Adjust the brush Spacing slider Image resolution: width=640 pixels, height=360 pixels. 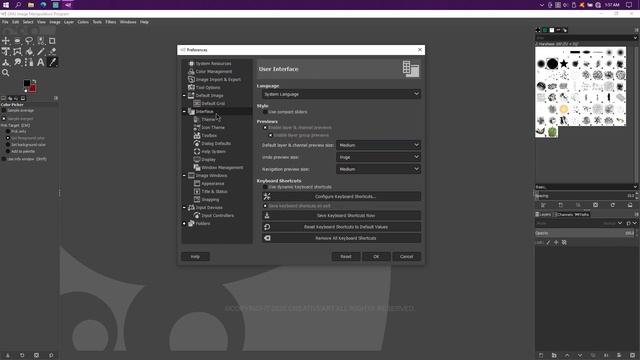[584, 196]
